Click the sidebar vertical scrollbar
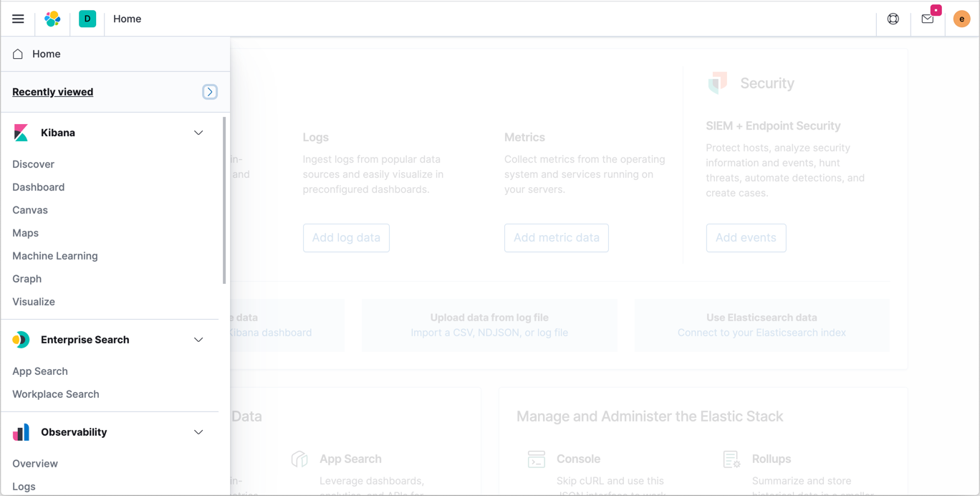This screenshot has height=496, width=980. (224, 201)
